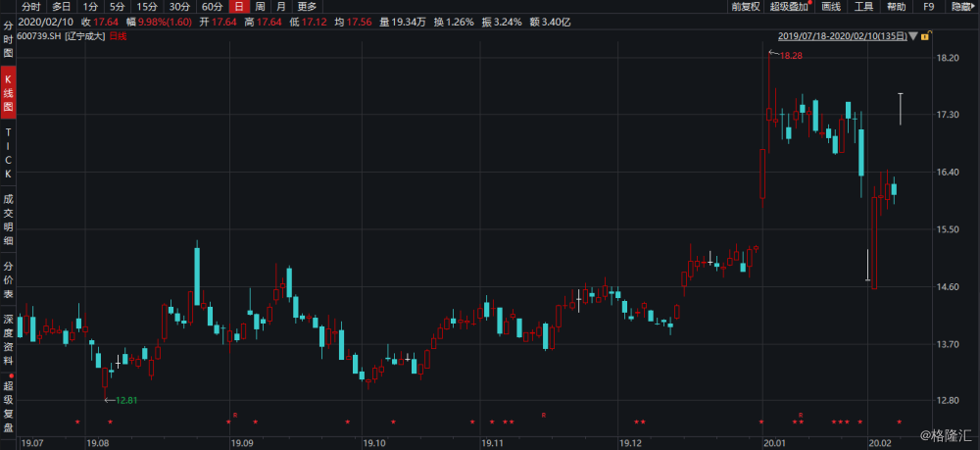The height and width of the screenshot is (450, 980).
Task: Click the R marker above the 20.01 stars
Action: point(801,415)
